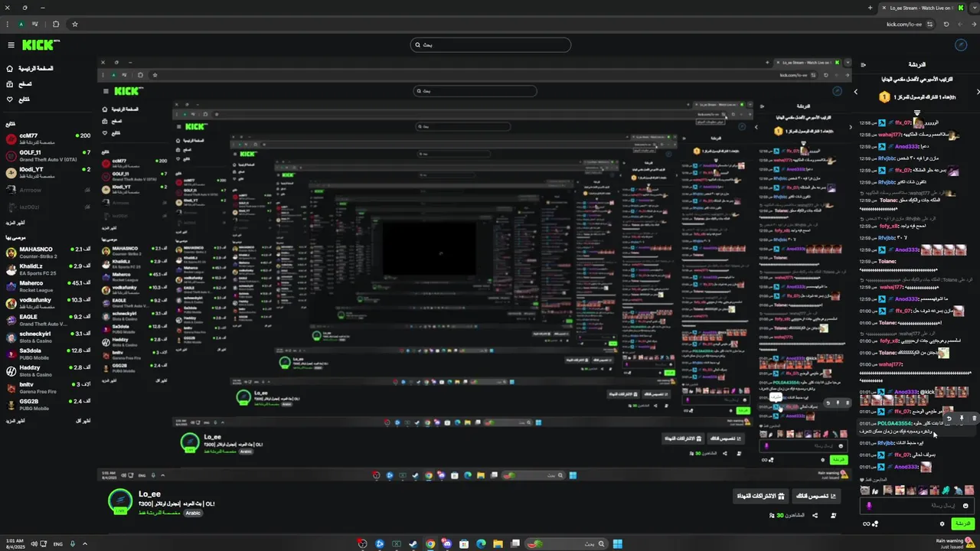Open recommended channel Maherco
Image resolution: width=980 pixels, height=551 pixels.
(x=47, y=285)
